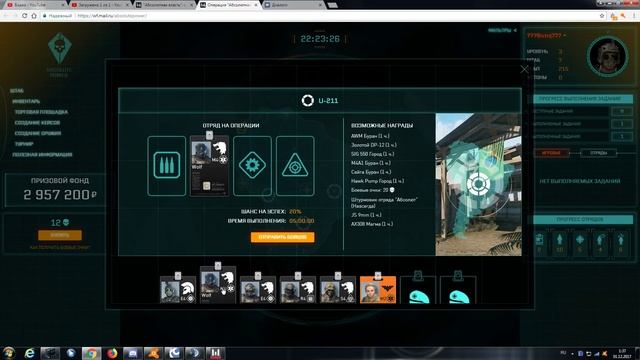Pick the fifth fighter card in roster
640x360 pixels.
(x=338, y=289)
